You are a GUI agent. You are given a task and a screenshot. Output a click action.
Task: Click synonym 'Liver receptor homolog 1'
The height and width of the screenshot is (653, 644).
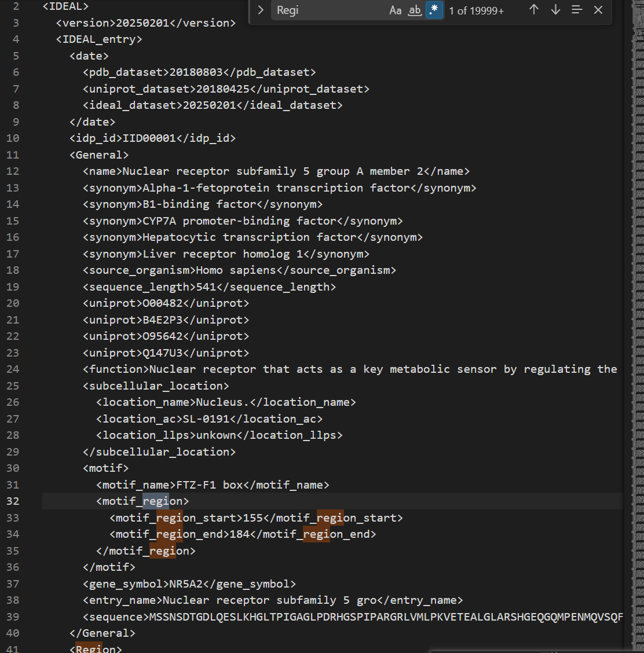pos(222,254)
